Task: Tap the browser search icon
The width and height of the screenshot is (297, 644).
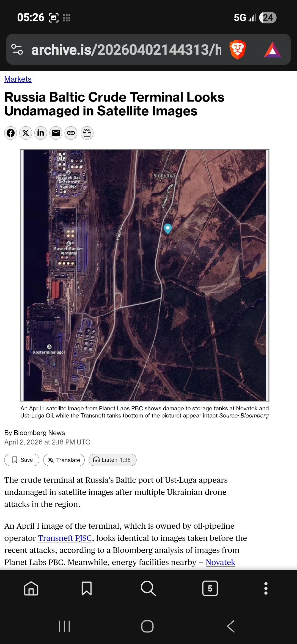Action: (148, 588)
